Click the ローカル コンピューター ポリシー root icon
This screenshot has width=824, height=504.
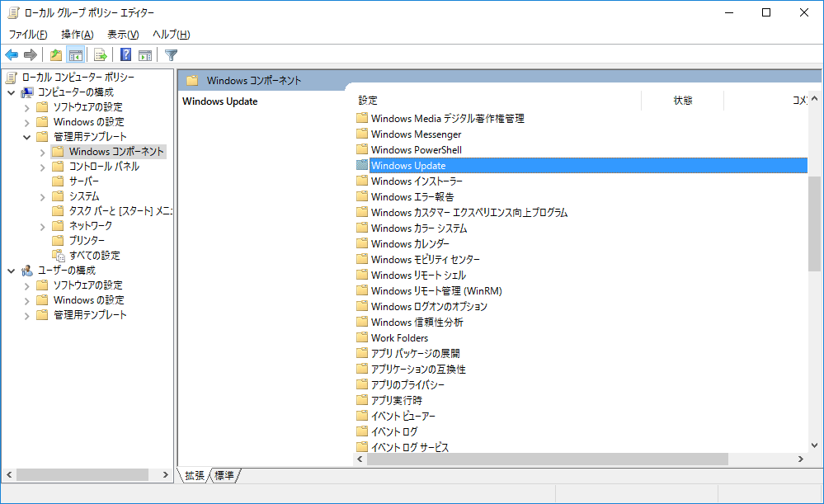tap(11, 78)
